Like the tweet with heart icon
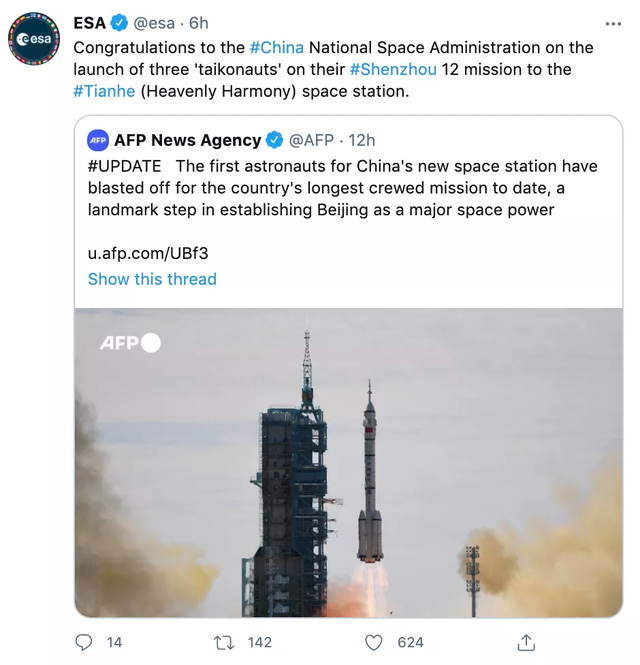The height and width of the screenshot is (665, 640). 374,642
